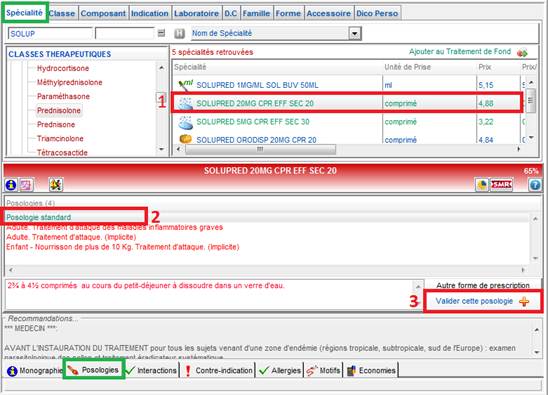548x395 pixels.
Task: Click the pills icon next to Traitement de Fond
Action: pyautogui.click(x=522, y=53)
